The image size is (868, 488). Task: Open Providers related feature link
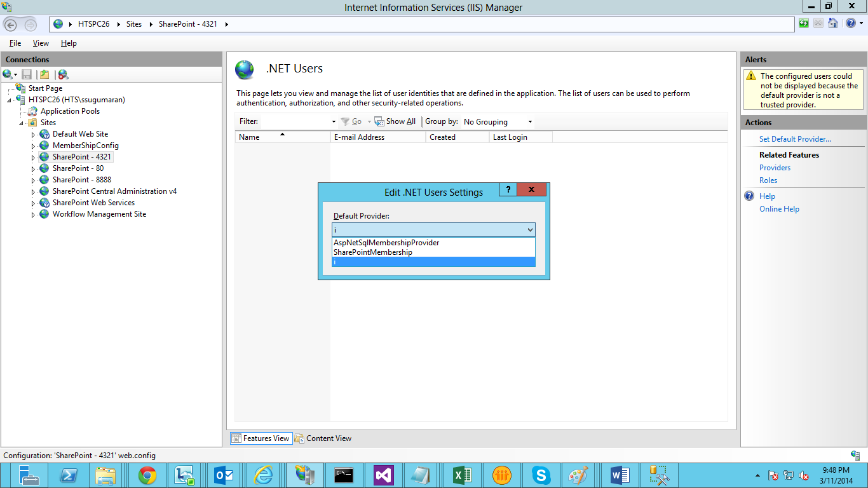pos(775,168)
